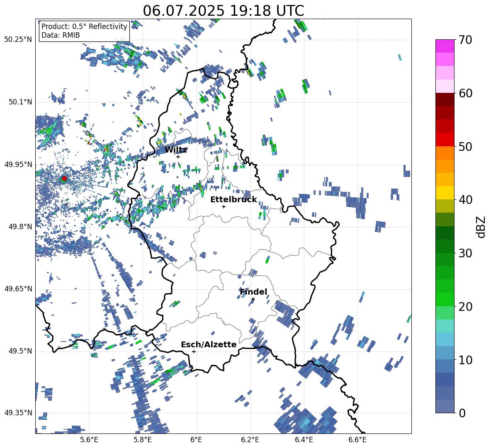The width and height of the screenshot is (491, 448).
Task: Click the orange band just above 50 dBZ
Action: click(445, 153)
